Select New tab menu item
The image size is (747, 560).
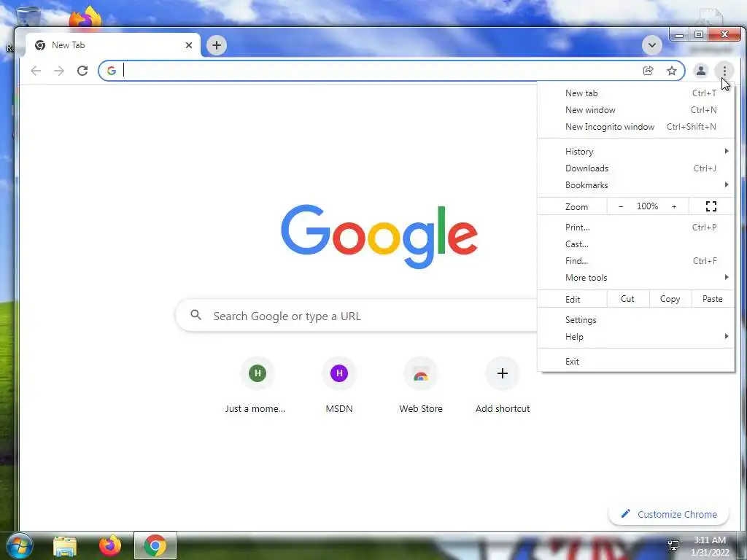click(x=636, y=93)
